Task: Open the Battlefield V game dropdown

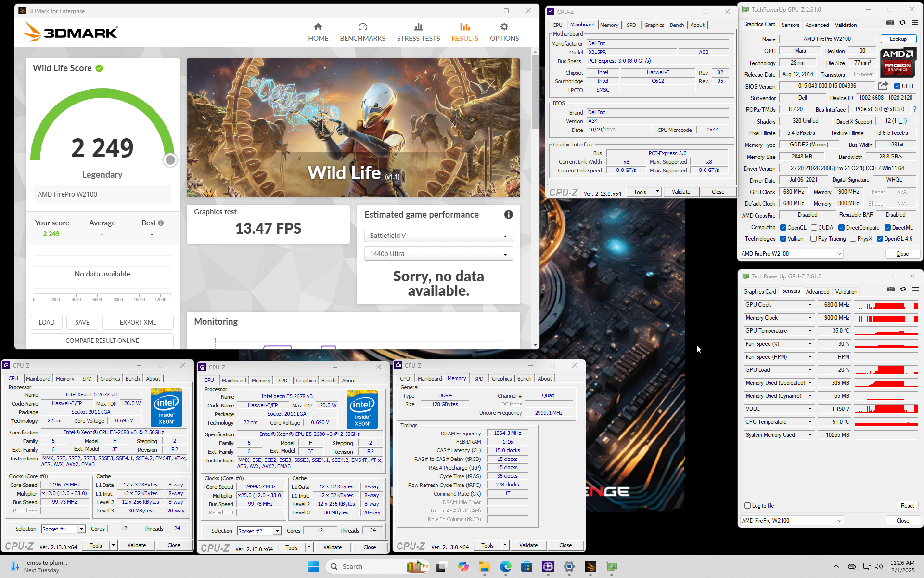Action: tap(438, 236)
